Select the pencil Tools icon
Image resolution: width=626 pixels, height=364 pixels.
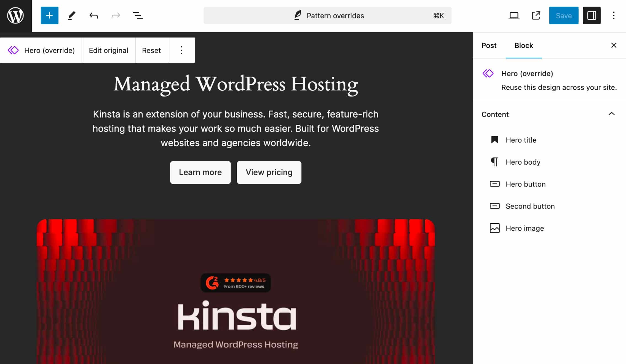click(x=71, y=15)
